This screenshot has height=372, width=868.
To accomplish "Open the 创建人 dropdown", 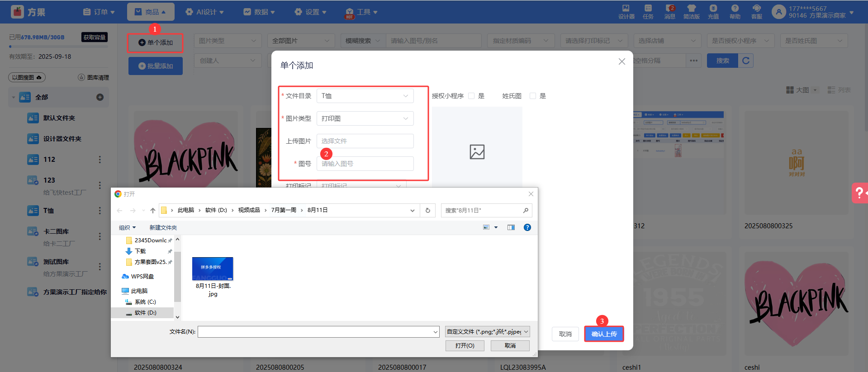I will click(x=228, y=61).
